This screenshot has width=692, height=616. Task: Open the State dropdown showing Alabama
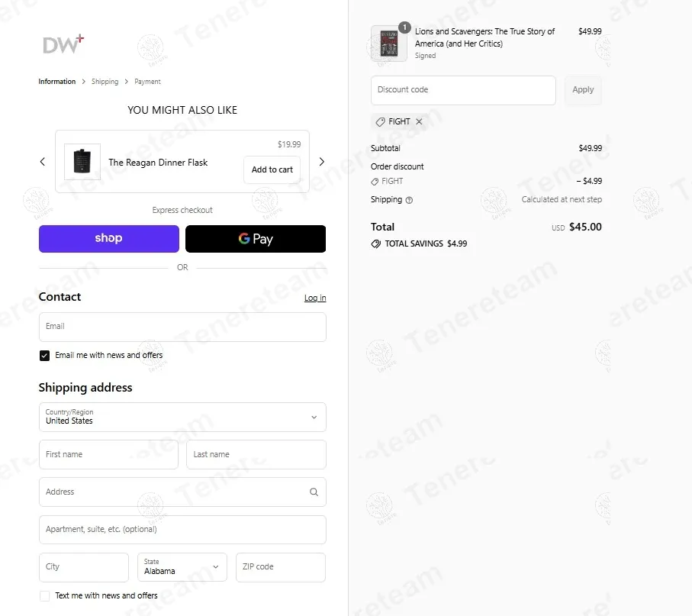tap(182, 567)
